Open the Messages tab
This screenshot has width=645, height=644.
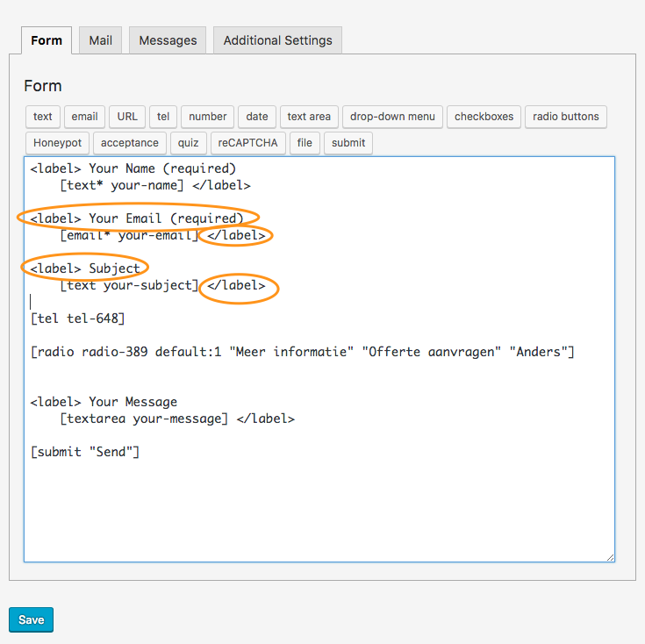[x=168, y=40]
